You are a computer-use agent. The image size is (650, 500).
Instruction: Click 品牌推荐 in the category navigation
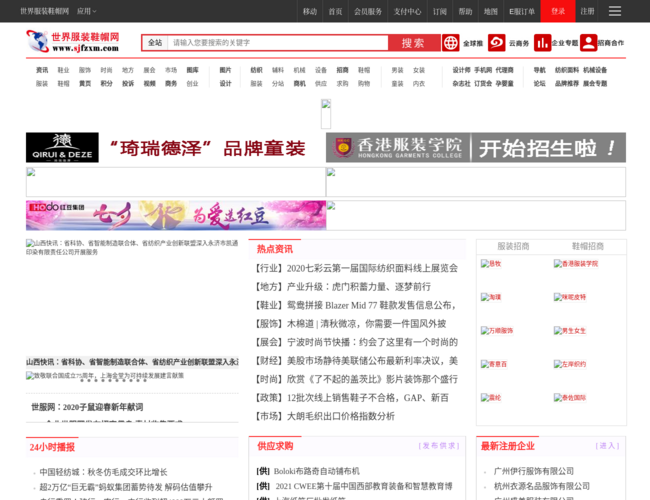[x=567, y=83]
